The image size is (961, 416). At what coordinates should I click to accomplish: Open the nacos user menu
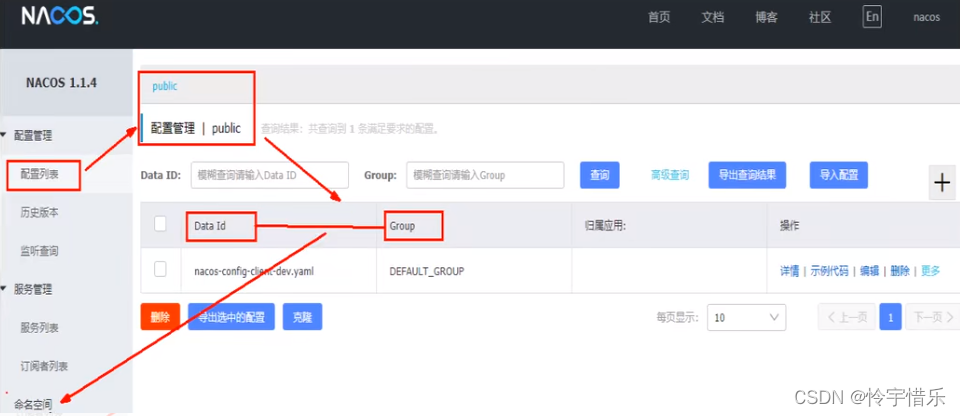(927, 17)
